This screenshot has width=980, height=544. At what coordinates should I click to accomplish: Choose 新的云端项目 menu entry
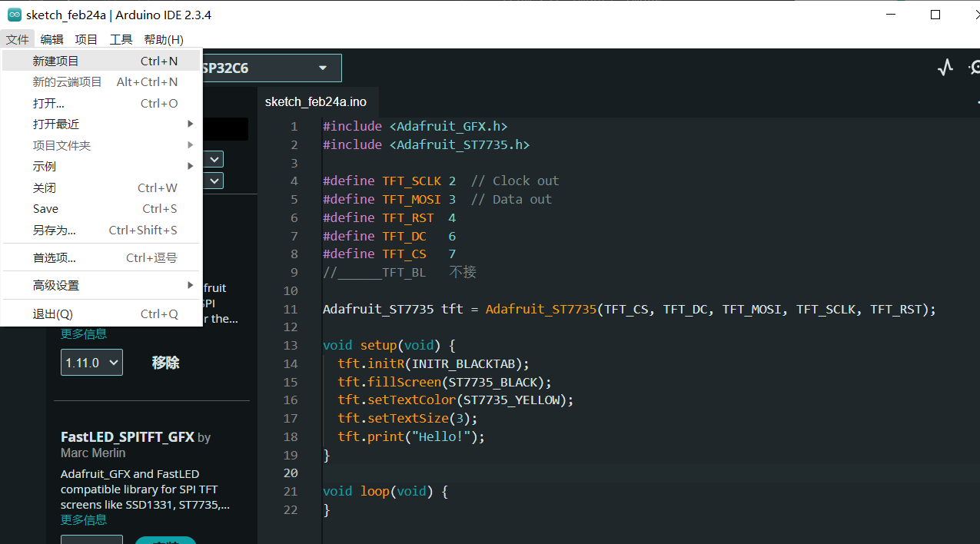(x=101, y=81)
